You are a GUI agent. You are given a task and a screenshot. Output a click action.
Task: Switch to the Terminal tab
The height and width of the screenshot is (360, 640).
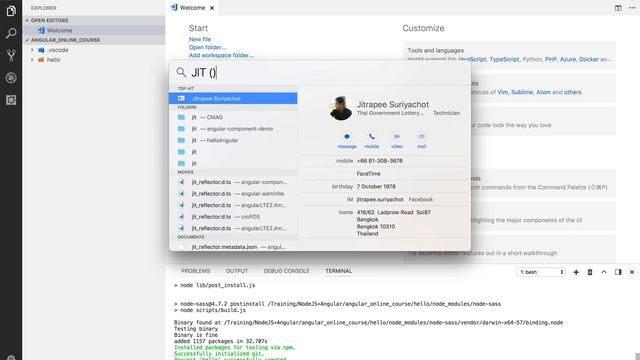coord(338,271)
